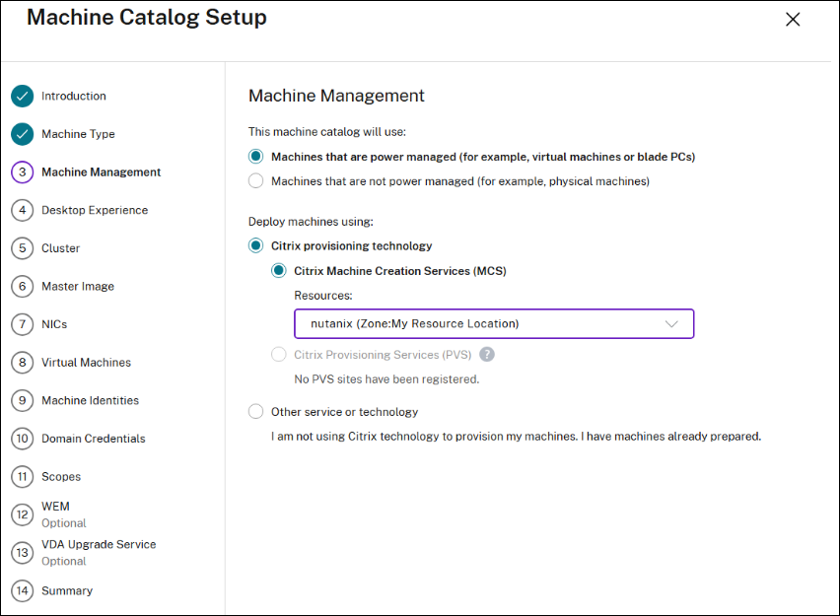The width and height of the screenshot is (840, 616).
Task: Click the Scopes step circle icon
Action: click(23, 476)
